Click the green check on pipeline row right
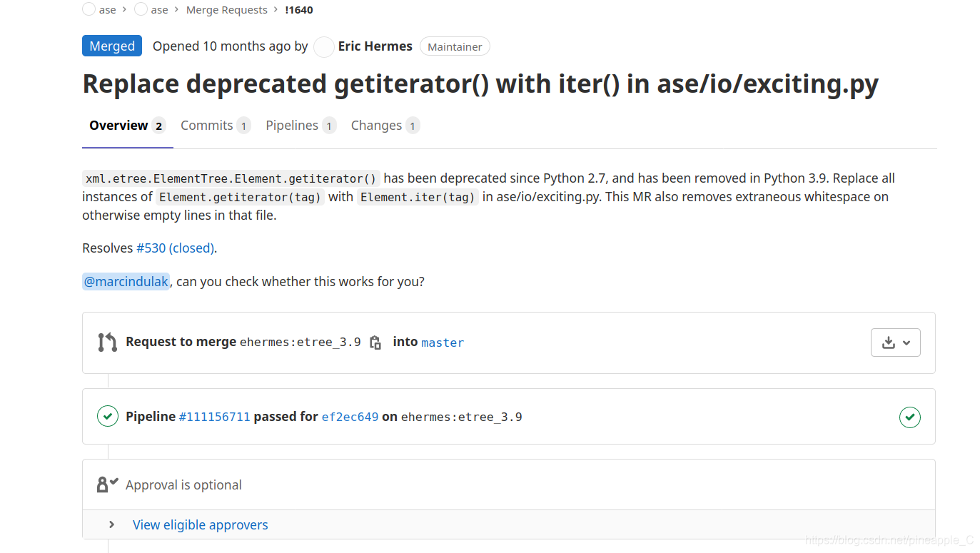This screenshot has width=980, height=553. pyautogui.click(x=909, y=417)
